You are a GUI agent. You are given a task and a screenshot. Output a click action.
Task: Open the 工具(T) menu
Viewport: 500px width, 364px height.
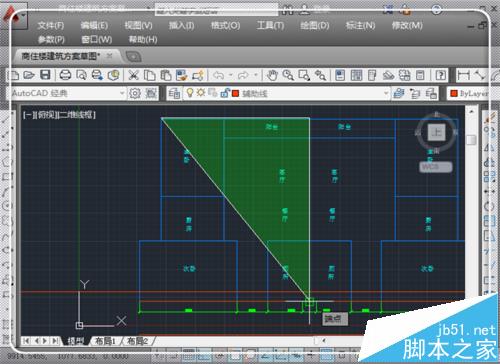point(270,25)
